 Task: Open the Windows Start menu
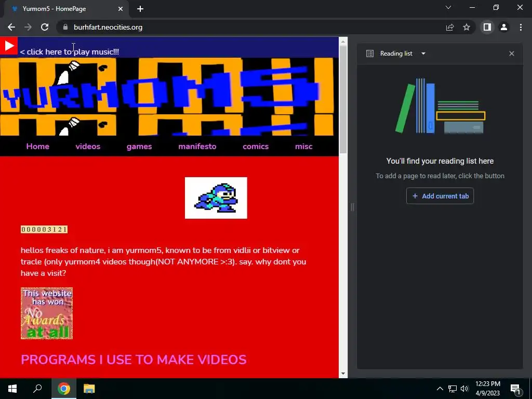point(12,389)
